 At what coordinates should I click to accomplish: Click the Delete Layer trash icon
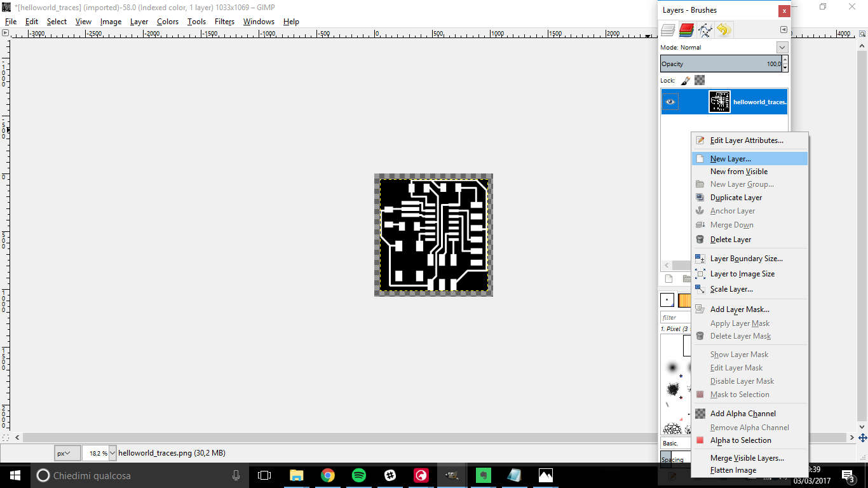click(700, 240)
